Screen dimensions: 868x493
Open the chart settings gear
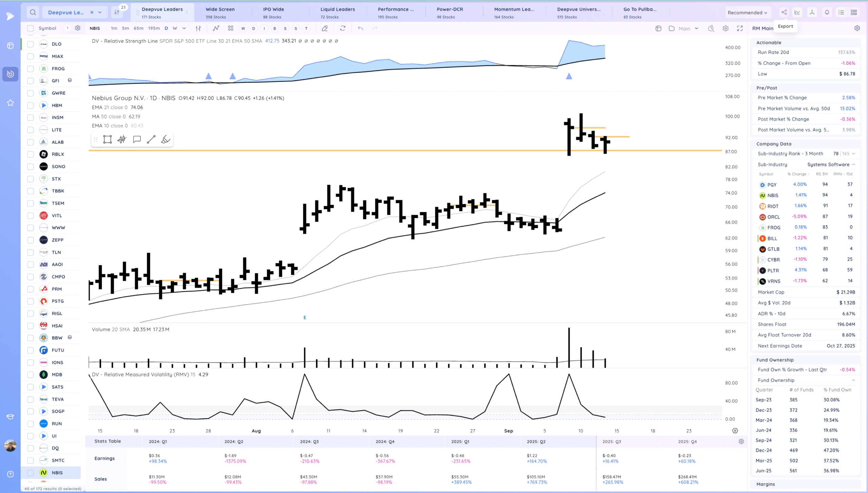coord(726,28)
